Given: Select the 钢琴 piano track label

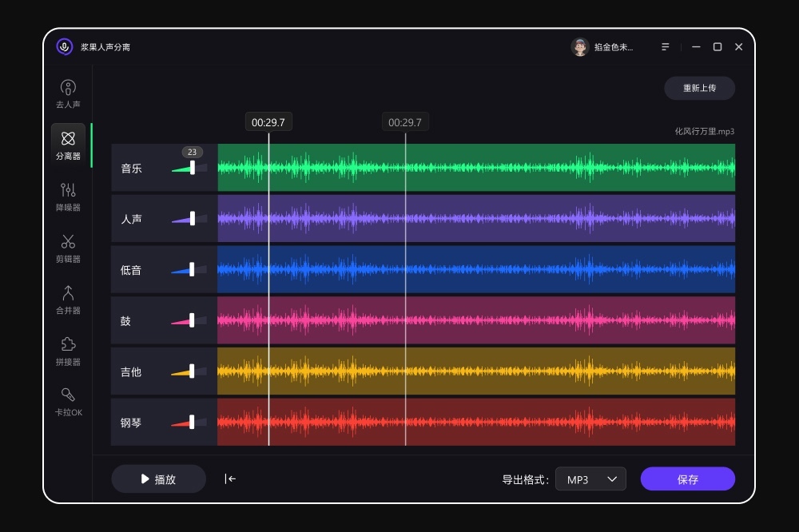Looking at the screenshot, I should 130,423.
